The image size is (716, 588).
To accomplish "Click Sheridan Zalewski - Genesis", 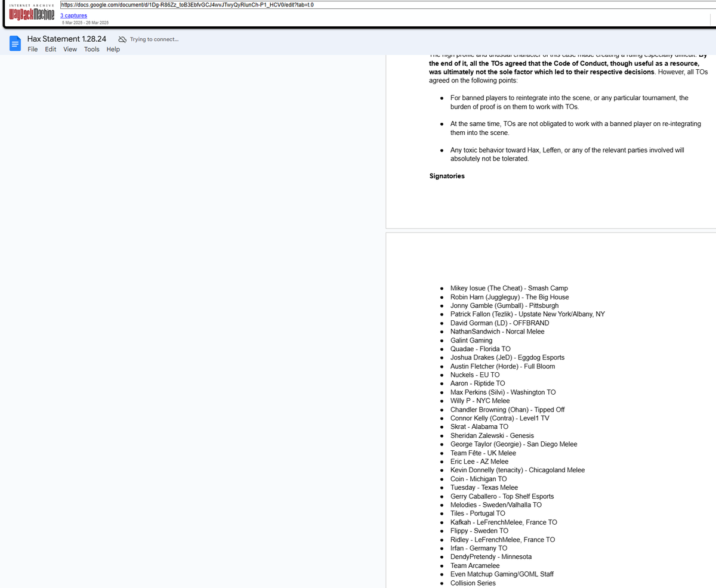I will tap(492, 436).
